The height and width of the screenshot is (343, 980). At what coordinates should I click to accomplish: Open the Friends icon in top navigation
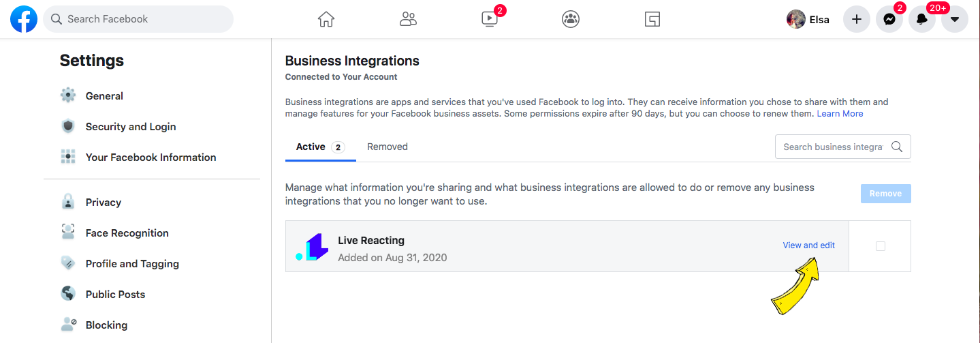click(x=408, y=19)
